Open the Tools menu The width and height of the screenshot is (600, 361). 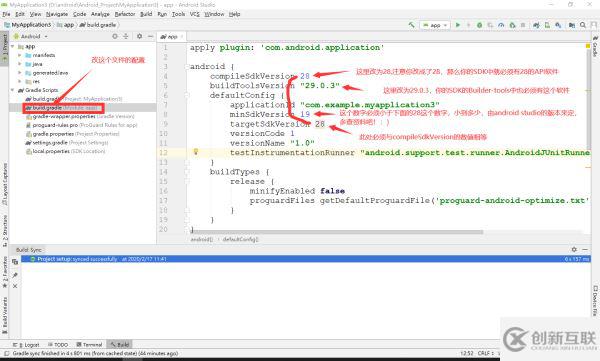178,14
